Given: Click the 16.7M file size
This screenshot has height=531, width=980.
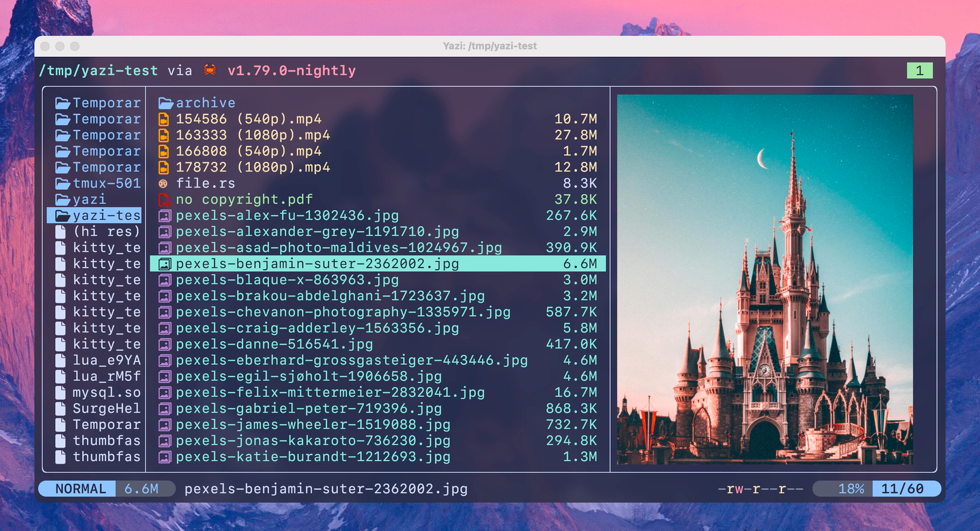Looking at the screenshot, I should [576, 393].
